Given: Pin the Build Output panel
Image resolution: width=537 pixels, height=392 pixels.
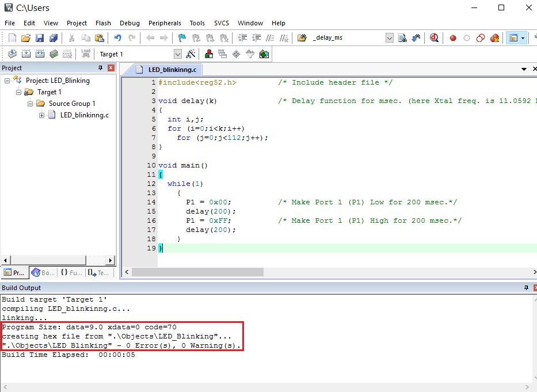Looking at the screenshot, I should [525, 287].
